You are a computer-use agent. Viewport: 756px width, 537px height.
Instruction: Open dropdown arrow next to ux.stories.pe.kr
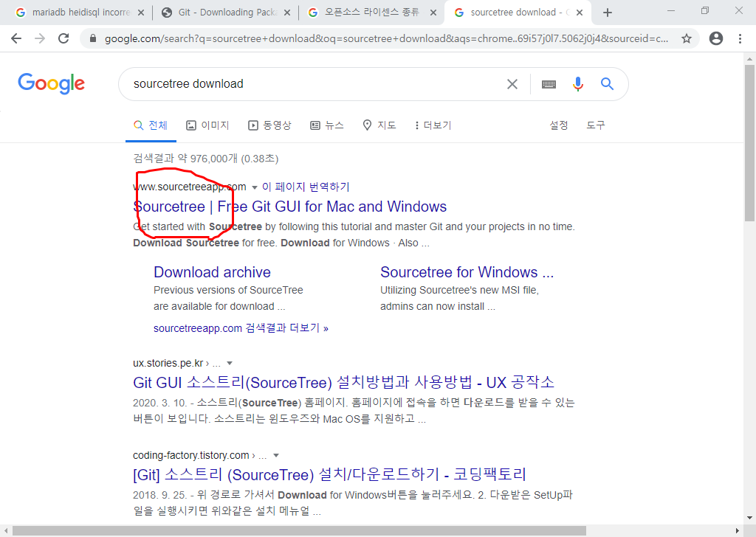[x=230, y=364]
